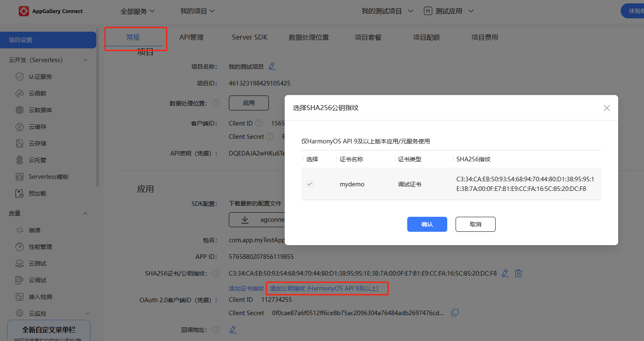
Task: Show help for 回调地址
Action: [216, 330]
